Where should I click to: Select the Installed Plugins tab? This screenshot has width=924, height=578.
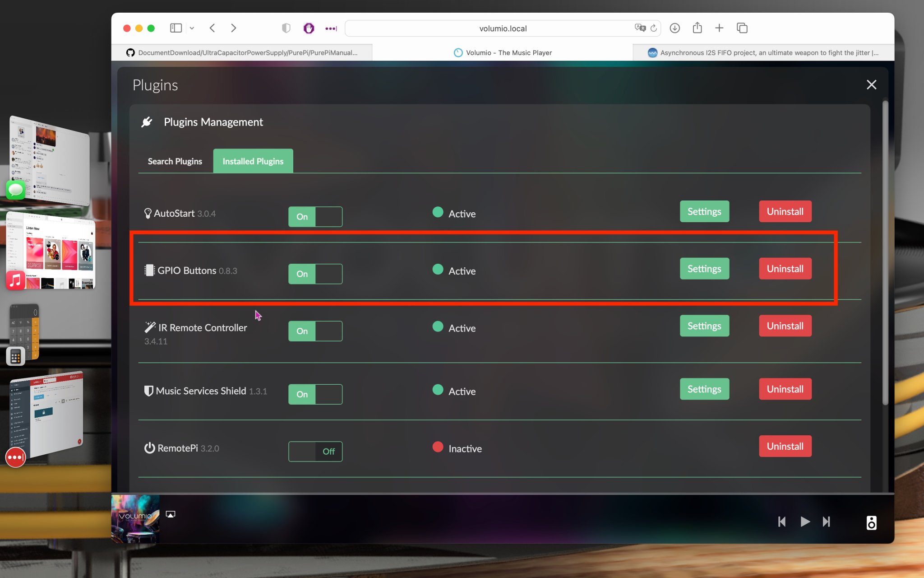pos(253,161)
